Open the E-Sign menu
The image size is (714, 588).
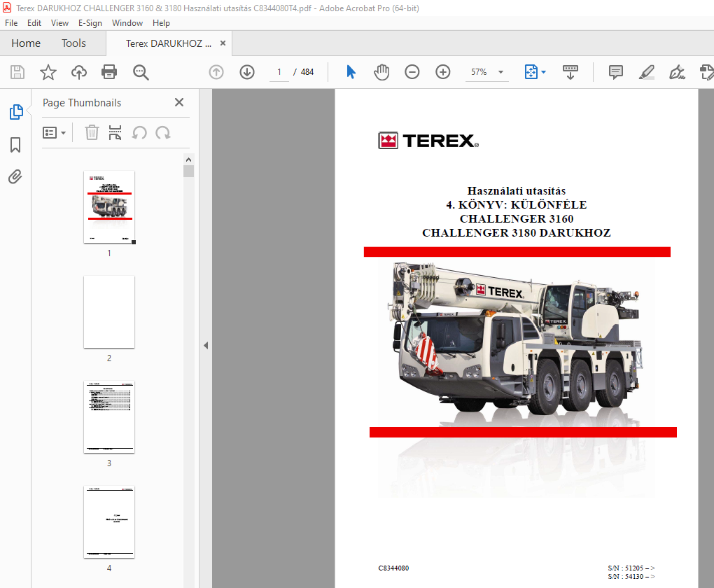point(90,23)
